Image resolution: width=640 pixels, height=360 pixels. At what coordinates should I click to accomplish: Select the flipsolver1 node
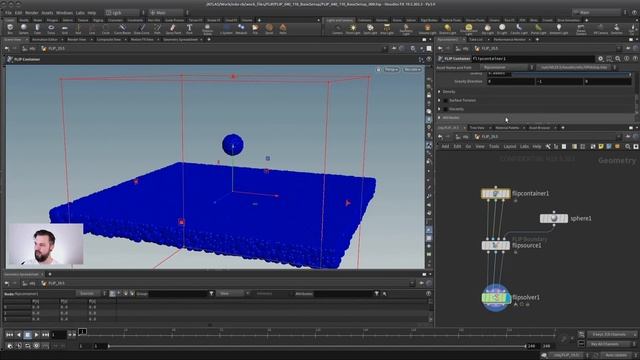(x=496, y=298)
